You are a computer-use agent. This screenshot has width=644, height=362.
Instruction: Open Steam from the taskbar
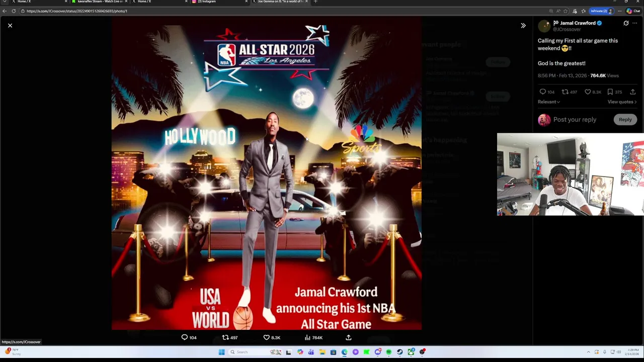pyautogui.click(x=399, y=352)
